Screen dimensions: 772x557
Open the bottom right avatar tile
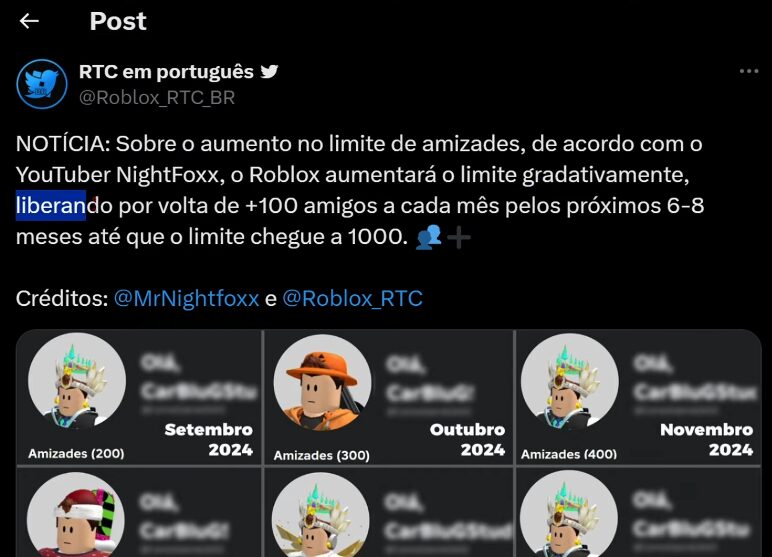639,512
